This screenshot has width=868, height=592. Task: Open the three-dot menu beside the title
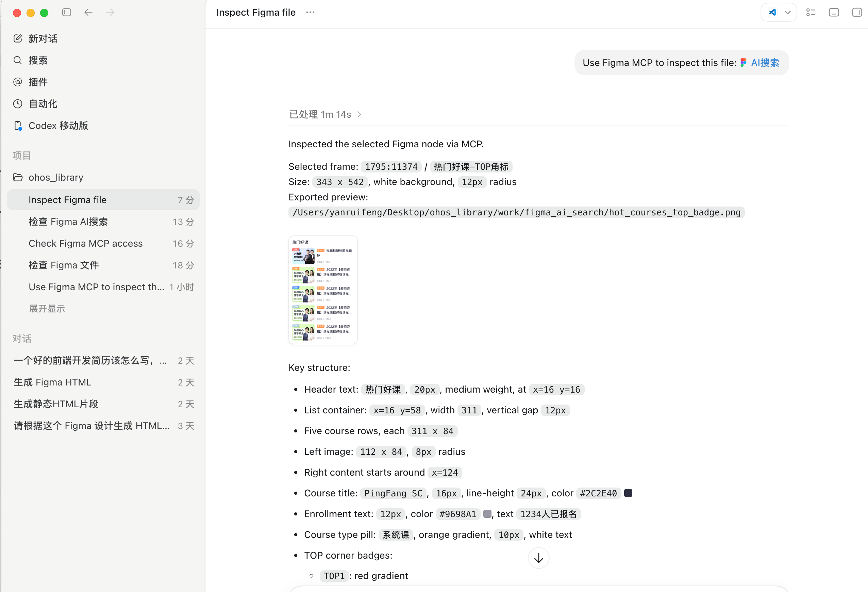pyautogui.click(x=310, y=12)
